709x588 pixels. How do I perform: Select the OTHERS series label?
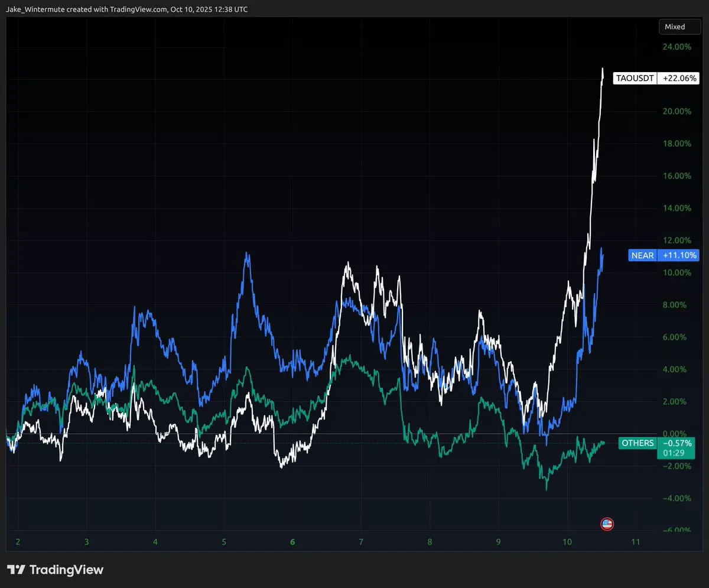pos(638,443)
